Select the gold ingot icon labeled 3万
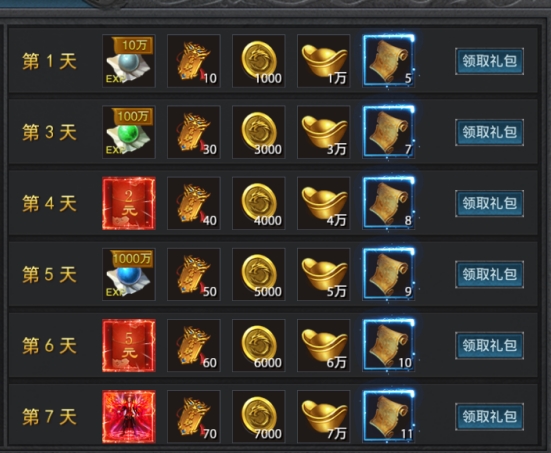This screenshot has height=453, width=551. tap(324, 132)
